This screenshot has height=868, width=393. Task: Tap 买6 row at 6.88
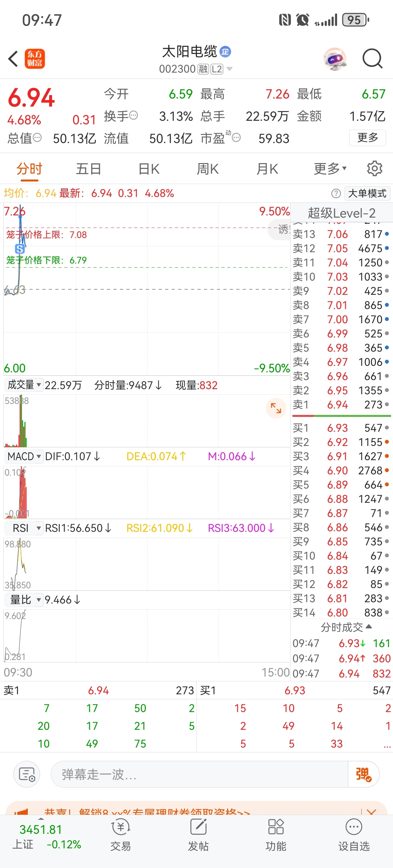[341, 499]
